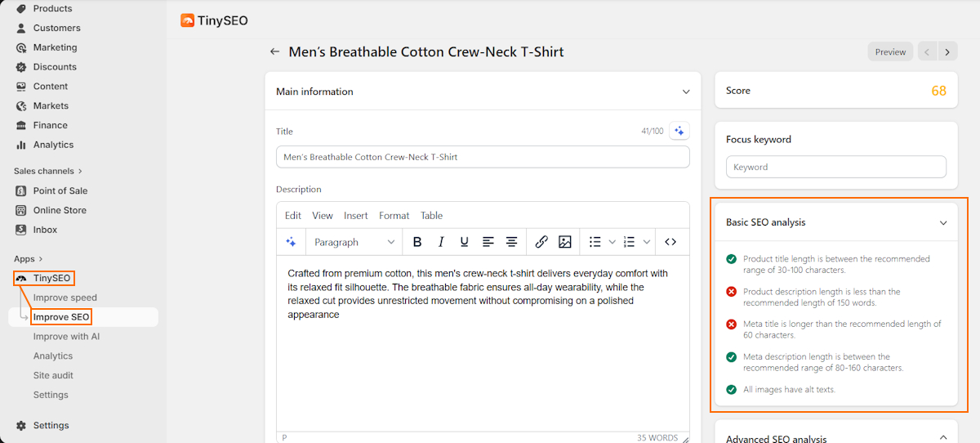Open Improve with AI in sidebar
This screenshot has width=980, height=443.
pyautogui.click(x=66, y=337)
